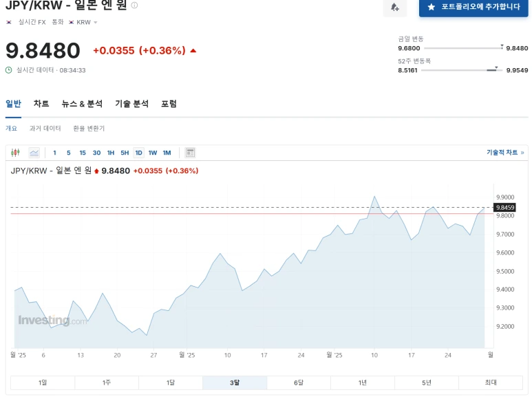This screenshot has width=532, height=399.
Task: Set chart range to 1일
Action: [x=43, y=382]
